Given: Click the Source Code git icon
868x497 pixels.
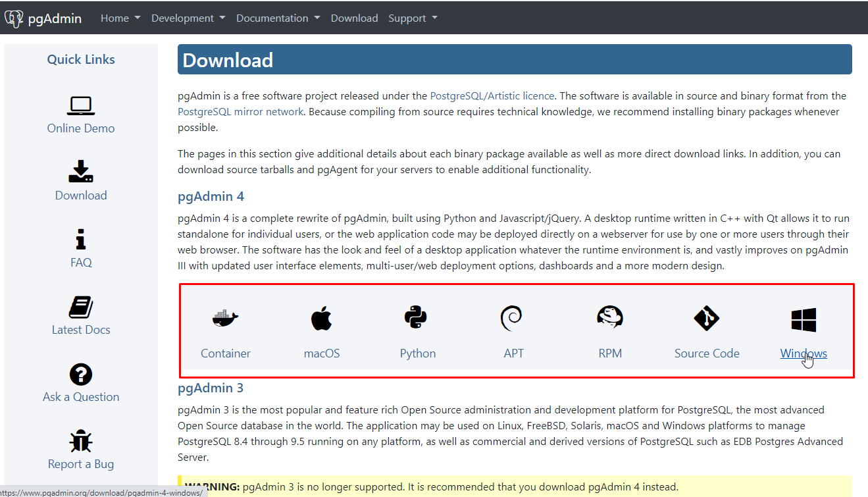Looking at the screenshot, I should pos(706,319).
